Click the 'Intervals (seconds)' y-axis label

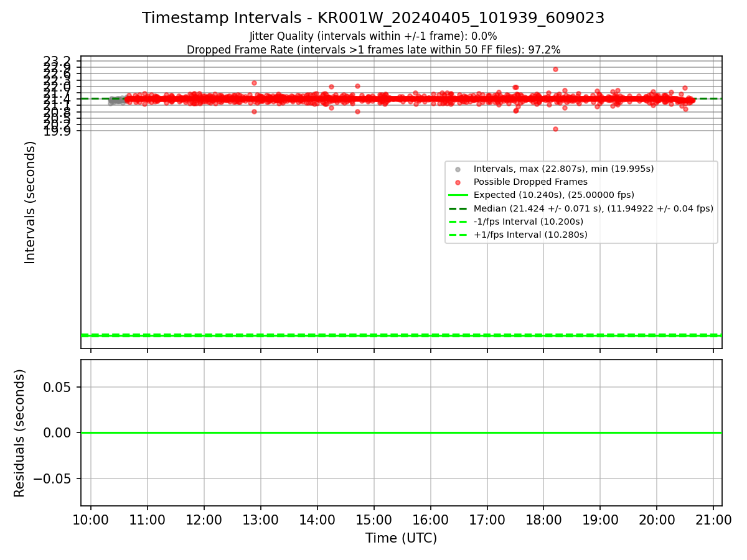pyautogui.click(x=31, y=202)
